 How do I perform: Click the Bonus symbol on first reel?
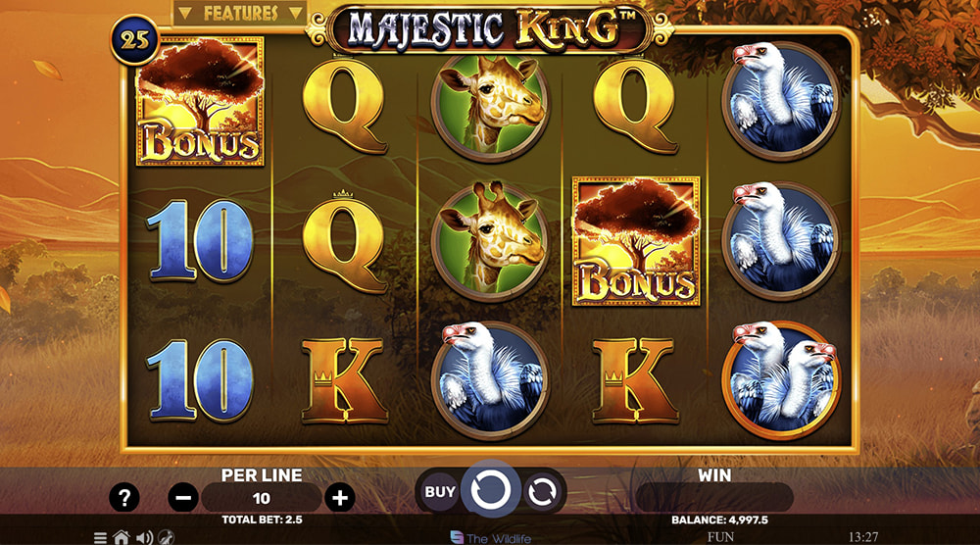click(200, 102)
